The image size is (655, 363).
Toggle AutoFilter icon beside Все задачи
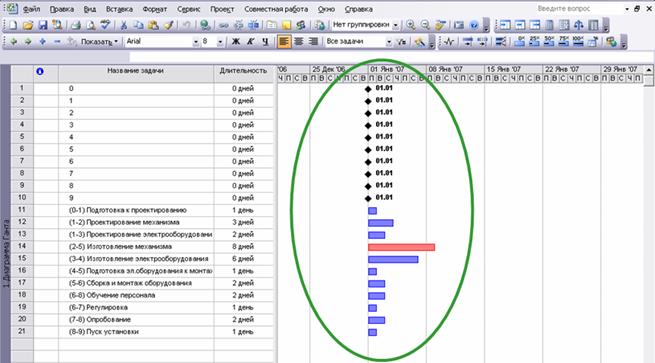pyautogui.click(x=401, y=41)
